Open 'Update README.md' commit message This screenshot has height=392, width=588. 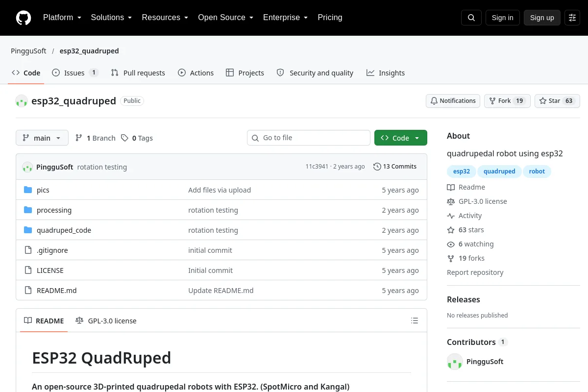point(221,291)
